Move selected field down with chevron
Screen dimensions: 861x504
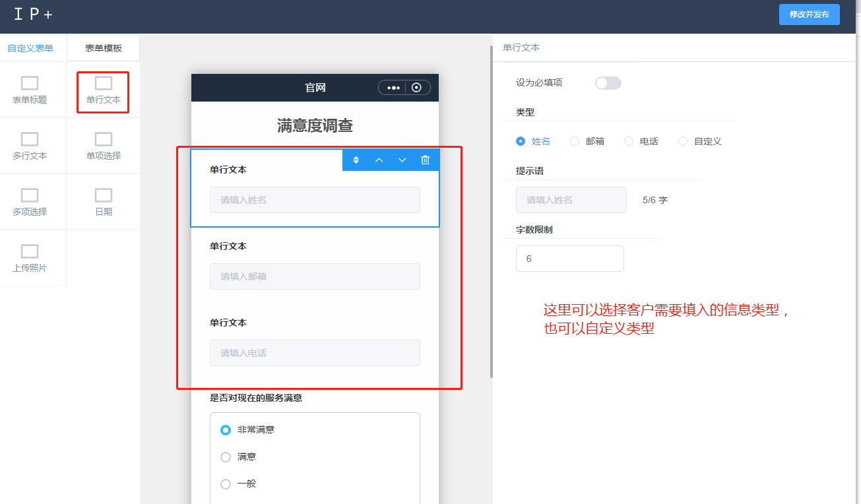[x=402, y=160]
